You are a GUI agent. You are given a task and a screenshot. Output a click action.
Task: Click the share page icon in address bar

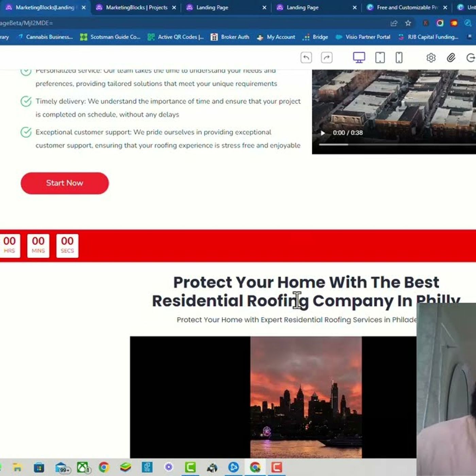pos(394,23)
